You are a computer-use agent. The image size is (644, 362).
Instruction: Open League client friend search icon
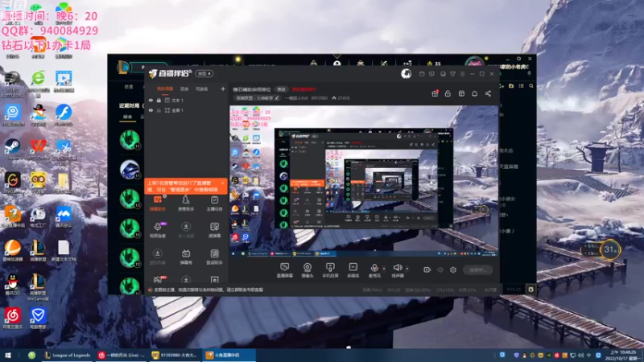click(x=531, y=86)
